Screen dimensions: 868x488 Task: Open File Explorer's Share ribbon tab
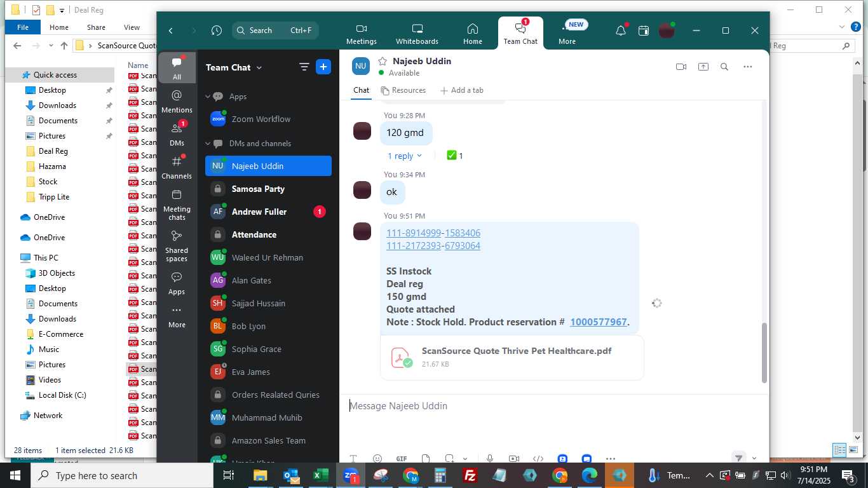pyautogui.click(x=96, y=27)
